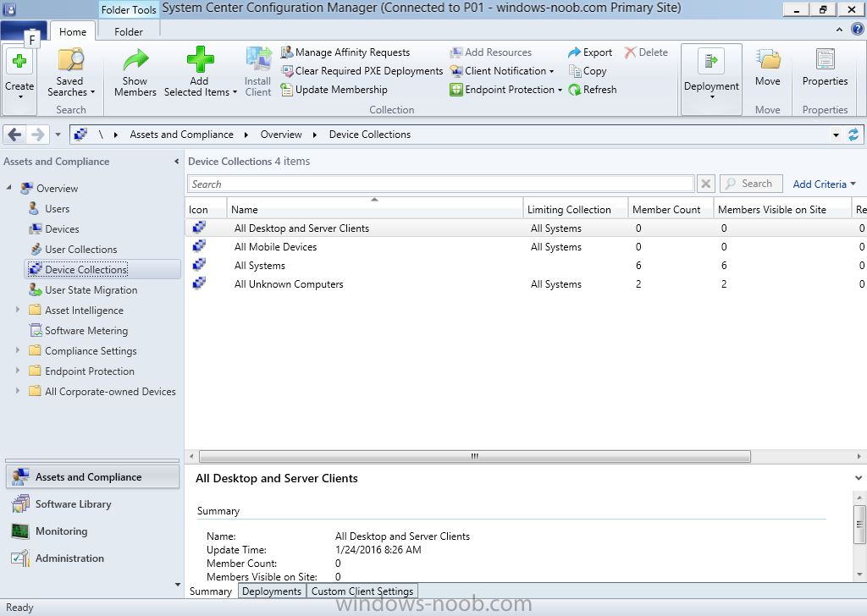The height and width of the screenshot is (616, 867).
Task: Click Export in the ribbon
Action: click(590, 52)
